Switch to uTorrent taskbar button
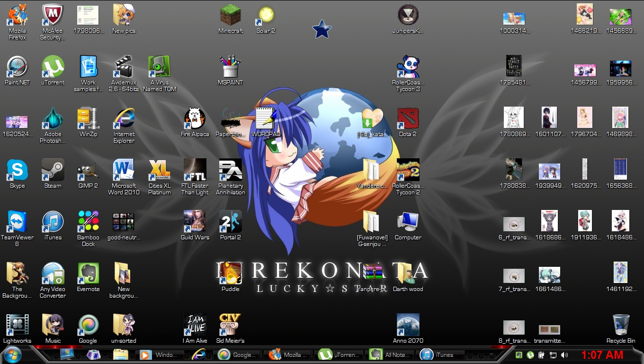The width and height of the screenshot is (644, 364). click(x=340, y=355)
